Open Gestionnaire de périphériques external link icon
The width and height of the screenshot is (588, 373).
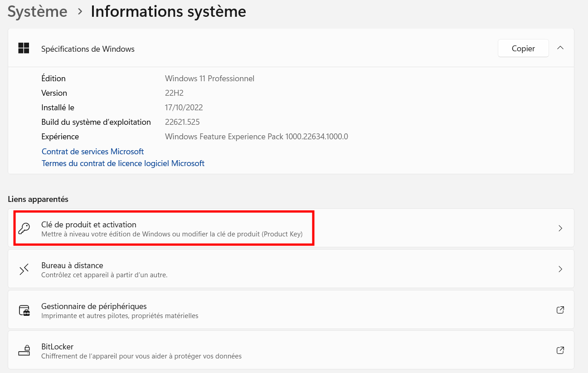[x=560, y=310]
